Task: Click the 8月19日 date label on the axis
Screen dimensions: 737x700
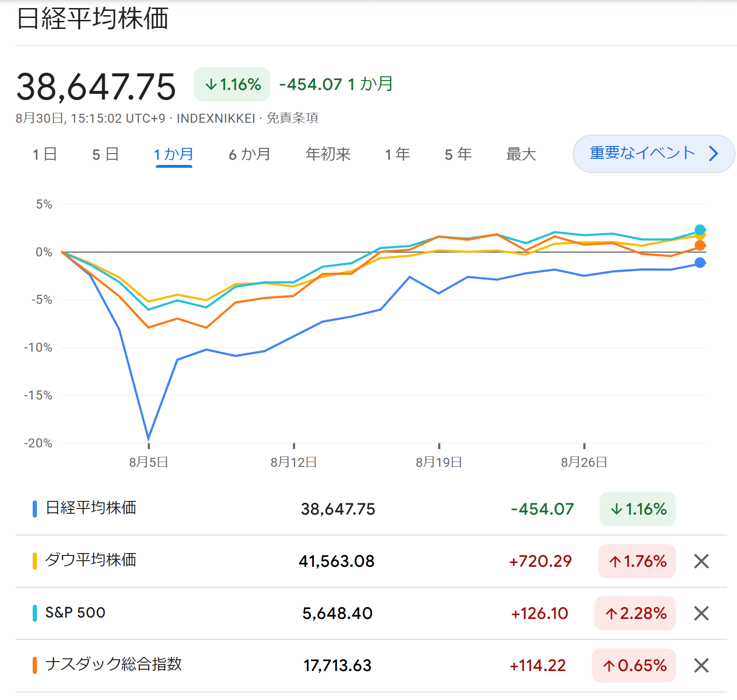Action: 439,462
